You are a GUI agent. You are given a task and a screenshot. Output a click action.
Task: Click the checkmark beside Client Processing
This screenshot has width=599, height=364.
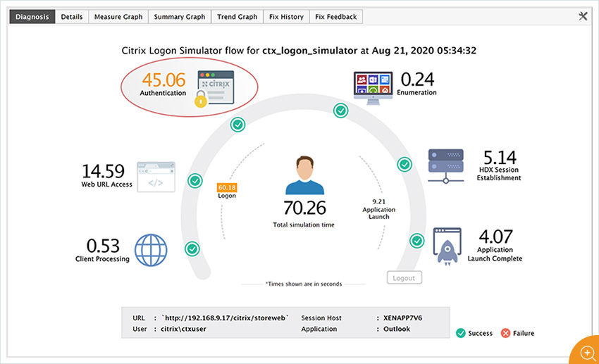pyautogui.click(x=192, y=249)
